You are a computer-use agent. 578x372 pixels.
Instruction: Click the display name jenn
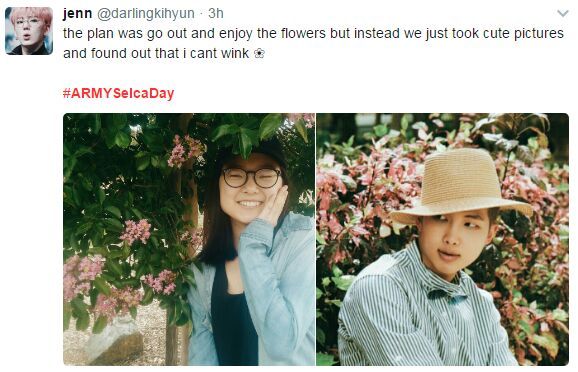[77, 13]
